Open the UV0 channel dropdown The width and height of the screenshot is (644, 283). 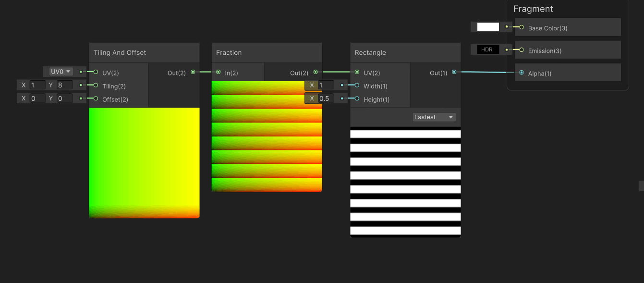click(61, 72)
